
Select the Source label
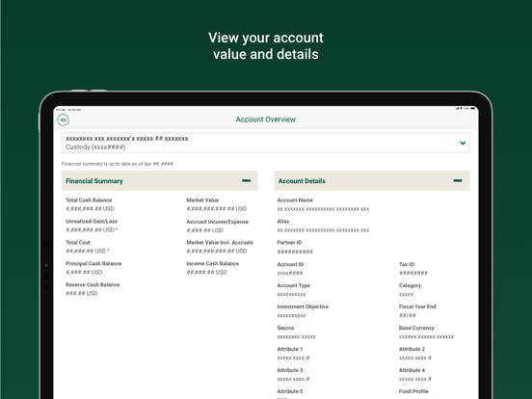coord(285,328)
